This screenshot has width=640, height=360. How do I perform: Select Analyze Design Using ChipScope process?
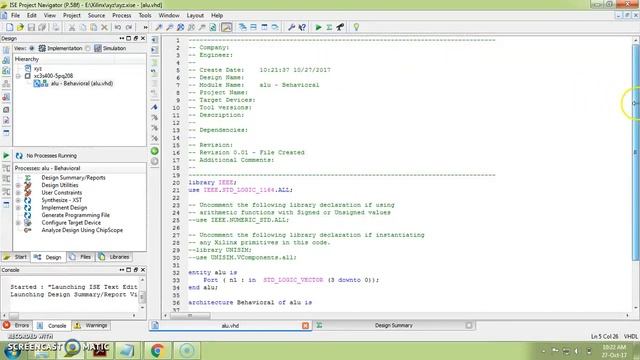point(82,230)
